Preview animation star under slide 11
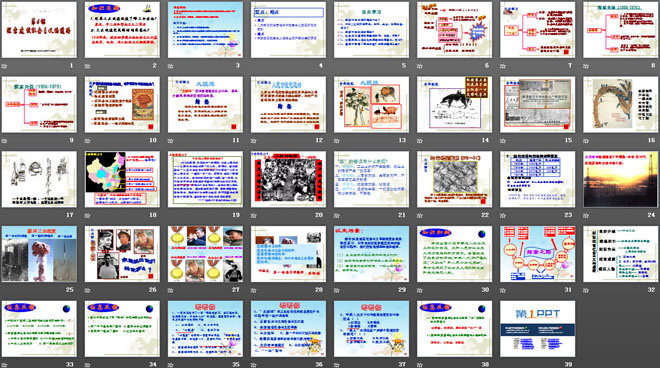 click(x=171, y=141)
